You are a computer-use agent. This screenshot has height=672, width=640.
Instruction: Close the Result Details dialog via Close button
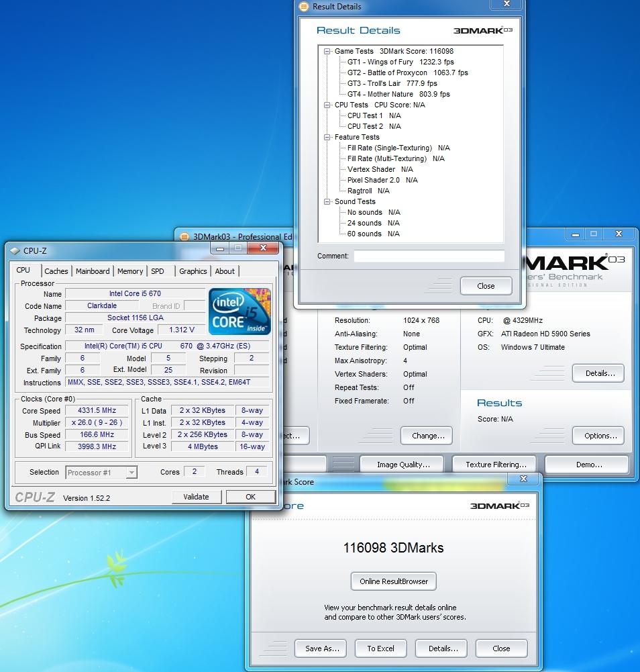[x=486, y=286]
